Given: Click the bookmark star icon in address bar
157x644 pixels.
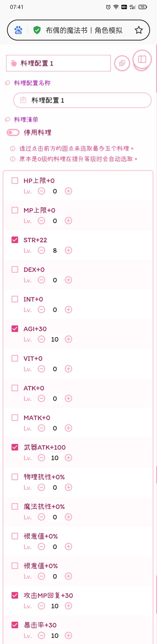Looking at the screenshot, I should 139,30.
